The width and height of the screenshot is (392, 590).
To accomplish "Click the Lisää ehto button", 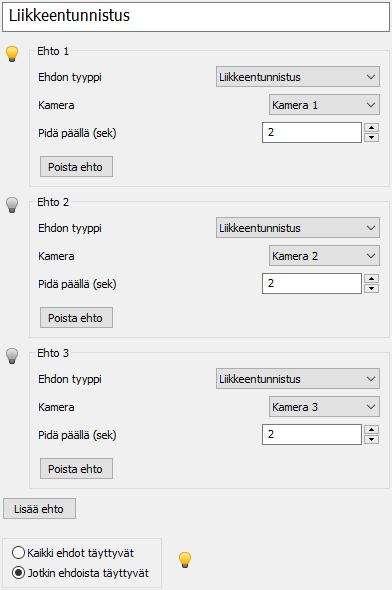I will [40, 509].
